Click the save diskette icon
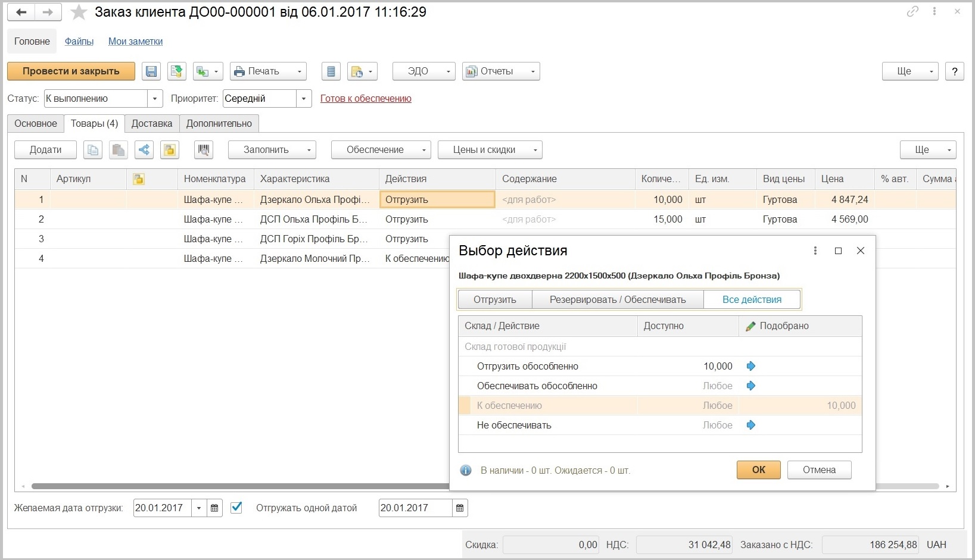 pos(151,71)
